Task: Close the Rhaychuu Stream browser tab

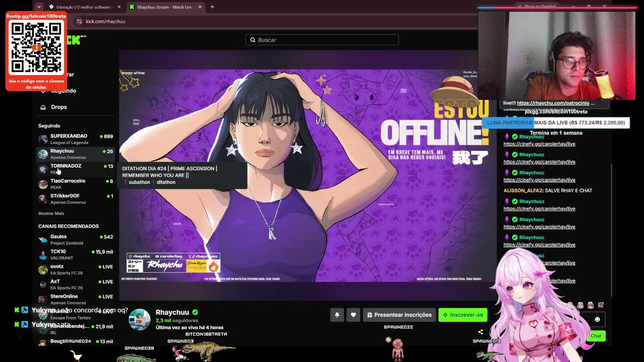Action: click(200, 7)
